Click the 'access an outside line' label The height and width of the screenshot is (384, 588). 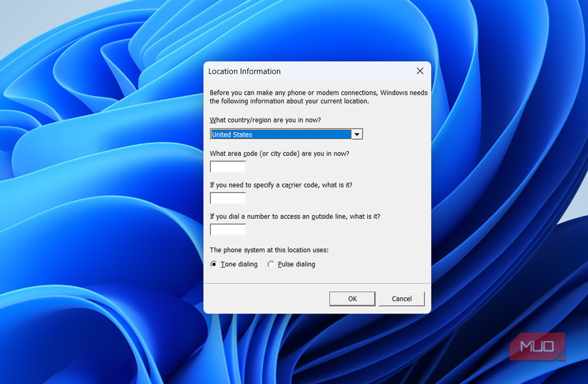click(295, 217)
